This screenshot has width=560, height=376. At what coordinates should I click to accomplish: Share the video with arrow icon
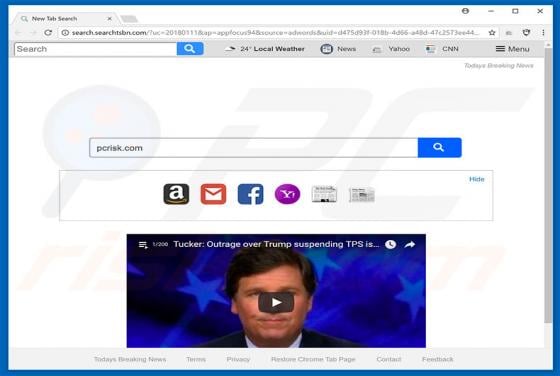coord(410,244)
